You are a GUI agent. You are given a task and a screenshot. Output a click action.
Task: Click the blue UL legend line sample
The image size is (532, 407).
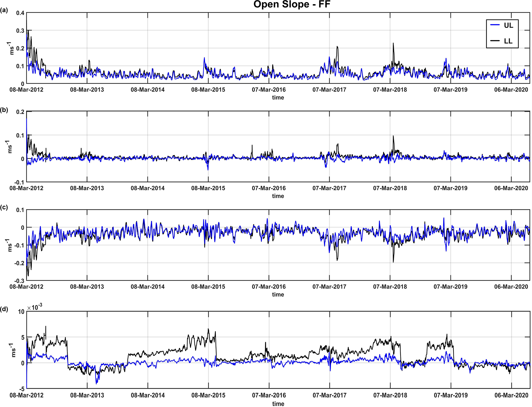(495, 25)
